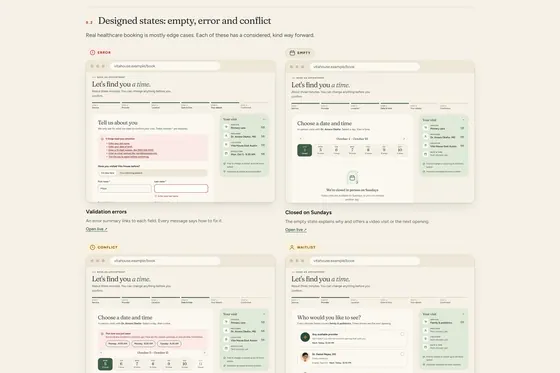
Task: Select highlighted date tile 5 in Conflict preview
Action: click(x=105, y=364)
